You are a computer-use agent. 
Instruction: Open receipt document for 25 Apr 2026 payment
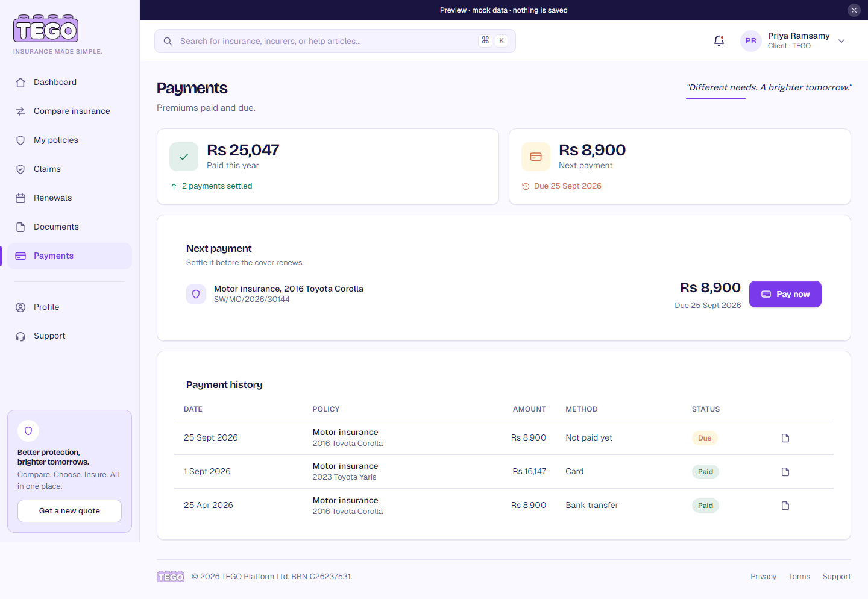pos(785,506)
